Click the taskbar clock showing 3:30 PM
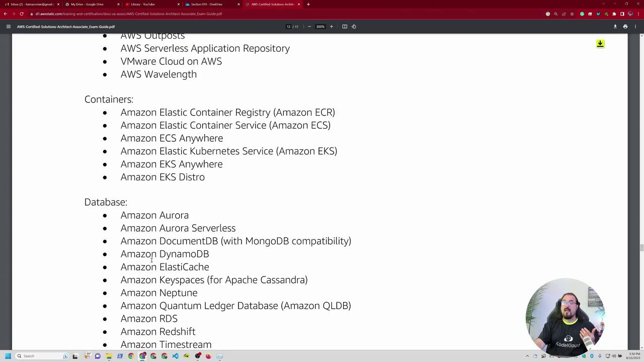 (632, 356)
